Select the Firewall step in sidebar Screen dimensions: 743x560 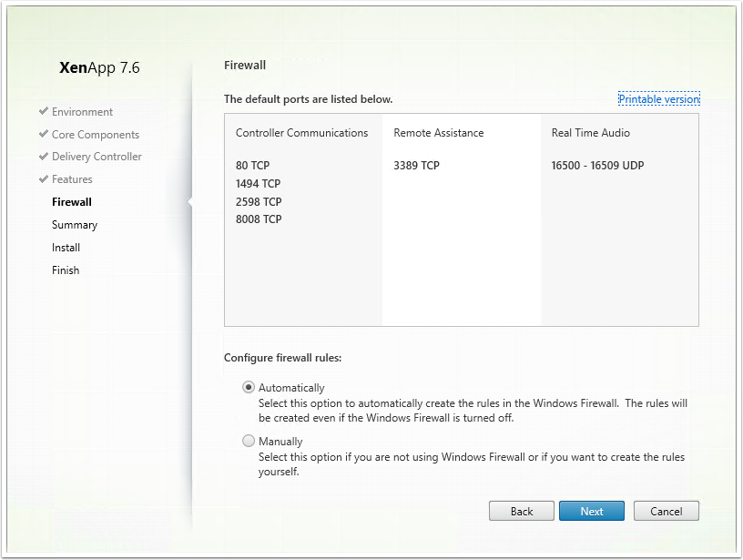tap(72, 202)
